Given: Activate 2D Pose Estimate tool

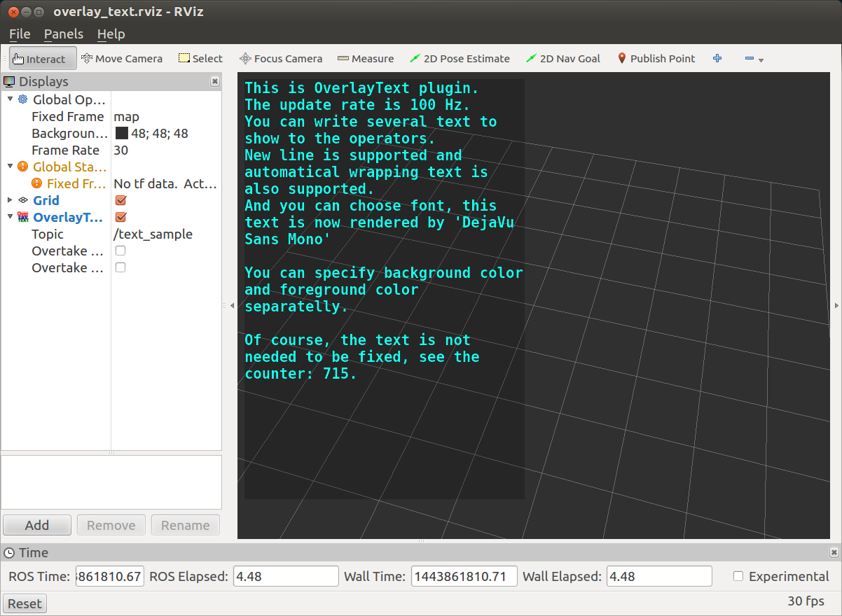Looking at the screenshot, I should click(x=460, y=59).
